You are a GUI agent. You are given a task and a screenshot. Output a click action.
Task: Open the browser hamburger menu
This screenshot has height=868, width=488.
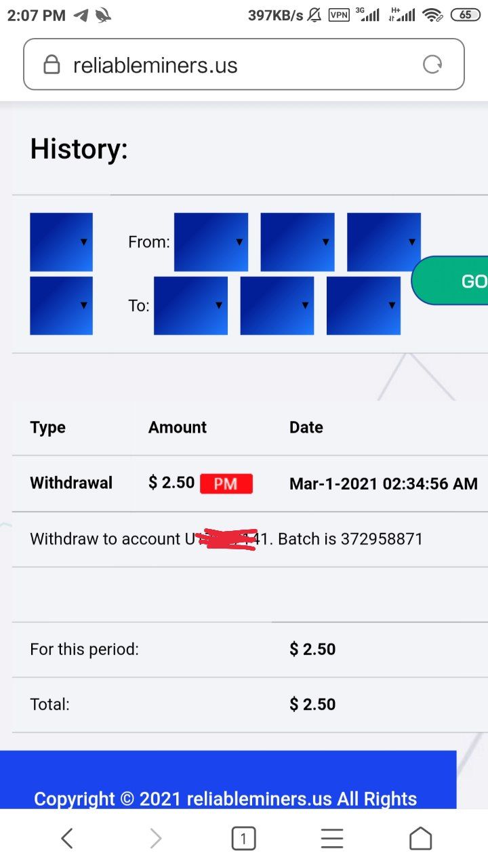(x=332, y=840)
